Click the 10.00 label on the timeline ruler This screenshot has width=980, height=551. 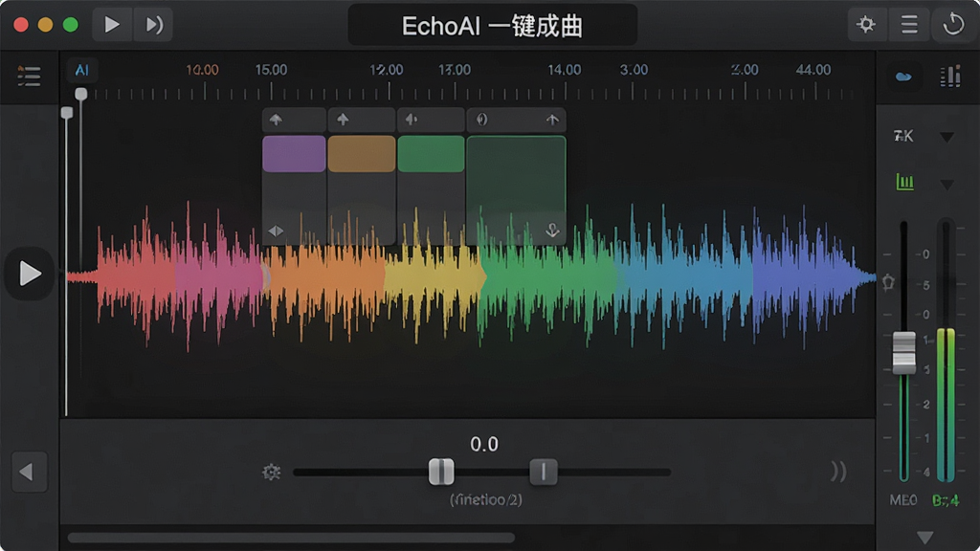point(203,70)
